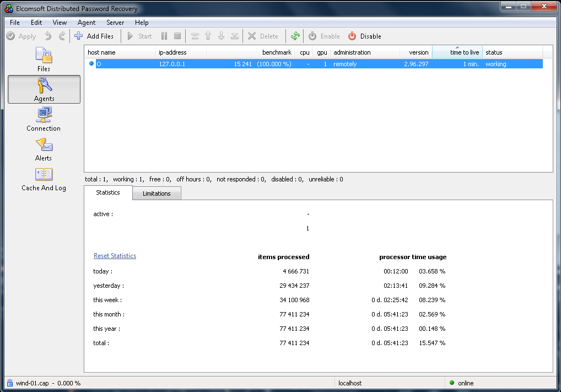
Task: Click the green refresh icon
Action: pyautogui.click(x=295, y=36)
